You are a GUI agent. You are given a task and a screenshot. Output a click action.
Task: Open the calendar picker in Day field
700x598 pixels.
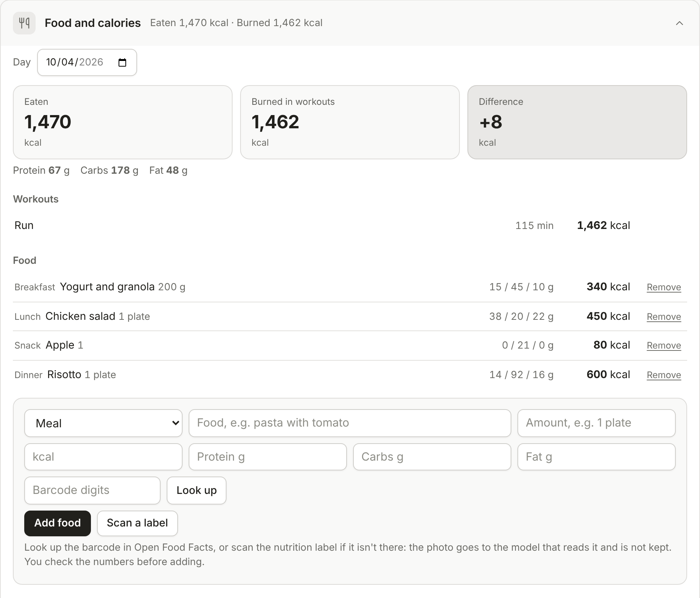point(122,62)
